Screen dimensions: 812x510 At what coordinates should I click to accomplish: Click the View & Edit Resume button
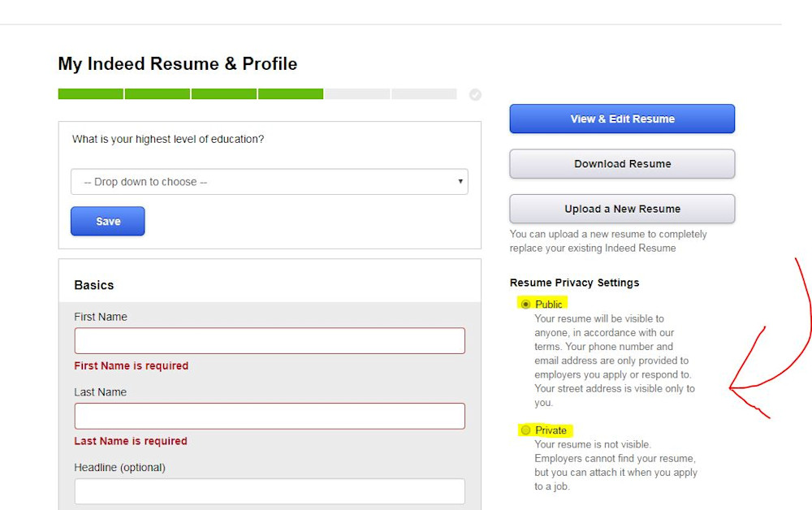[x=622, y=119]
